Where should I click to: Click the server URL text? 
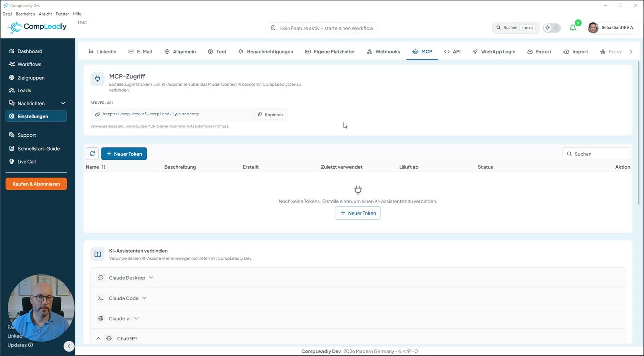tap(150, 114)
